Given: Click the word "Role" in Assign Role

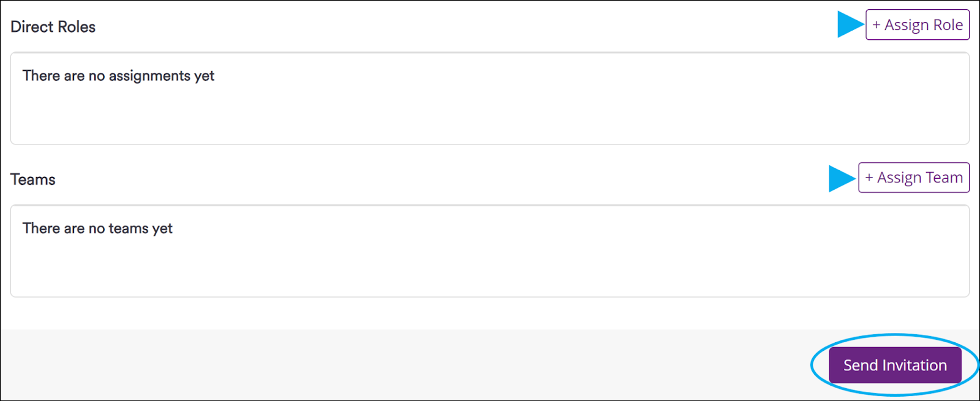Looking at the screenshot, I should click(x=948, y=25).
